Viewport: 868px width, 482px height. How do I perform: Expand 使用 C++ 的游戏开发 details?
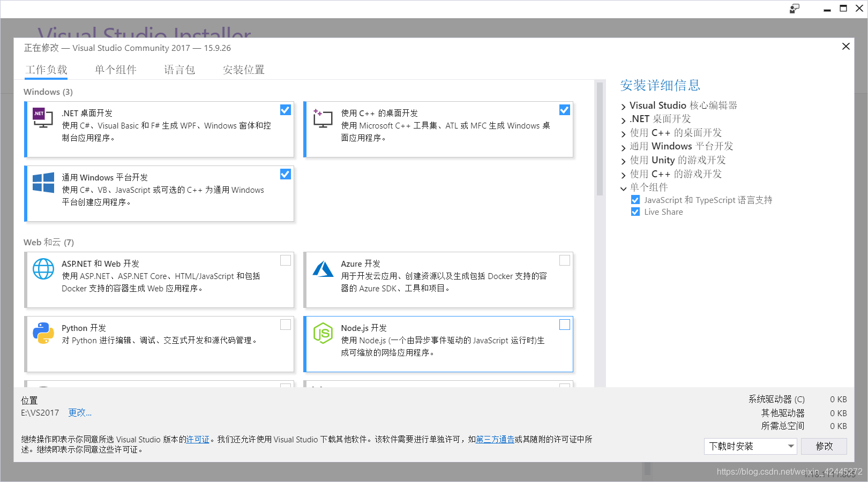(x=623, y=175)
